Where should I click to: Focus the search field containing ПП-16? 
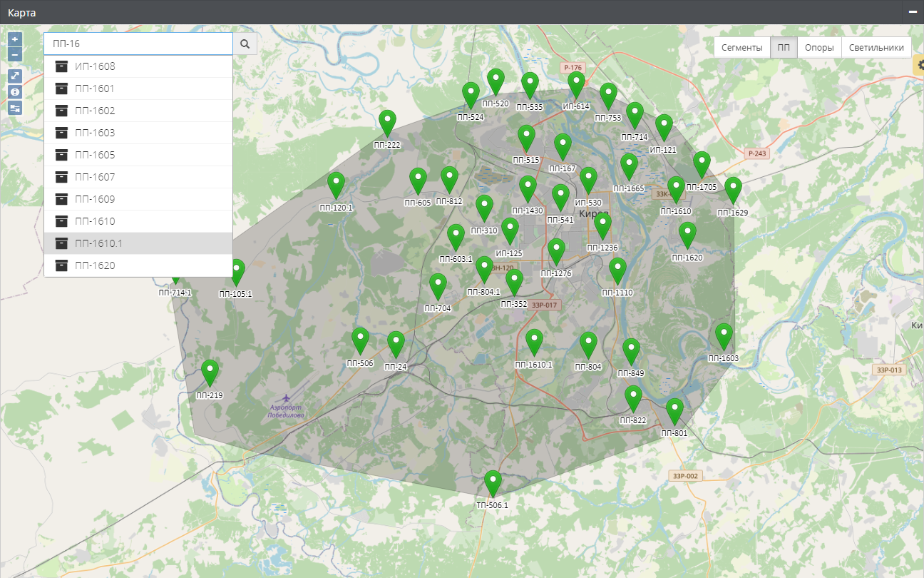coord(139,44)
